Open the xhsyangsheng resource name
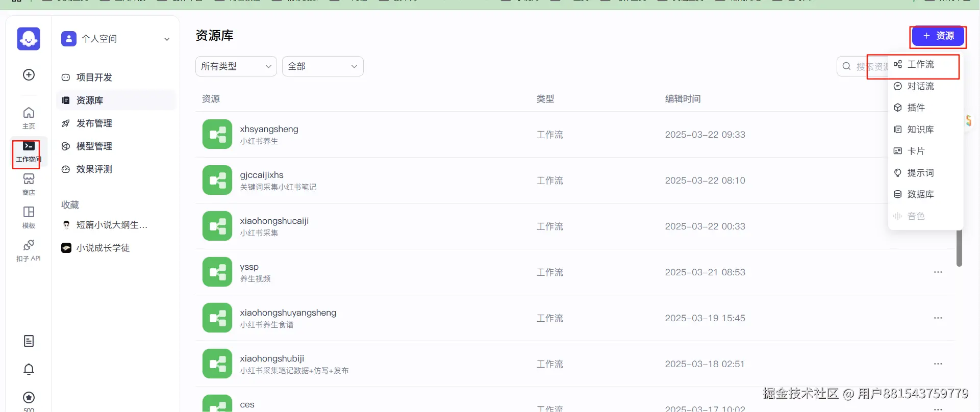This screenshot has height=412, width=980. (x=269, y=129)
